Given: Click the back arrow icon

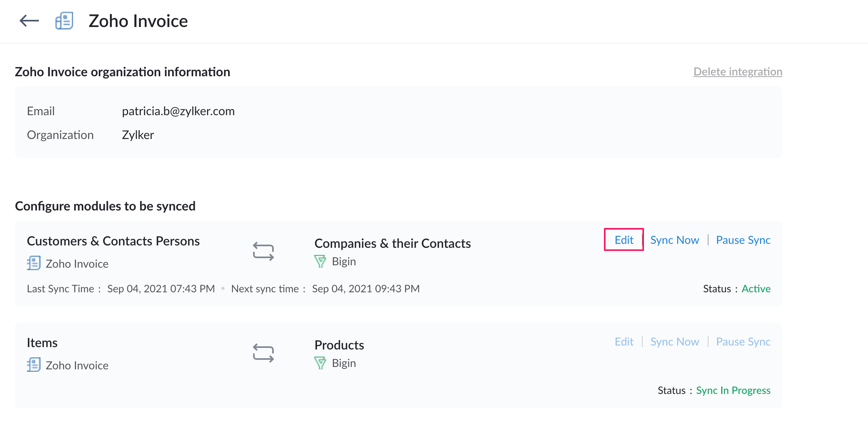Looking at the screenshot, I should (29, 21).
